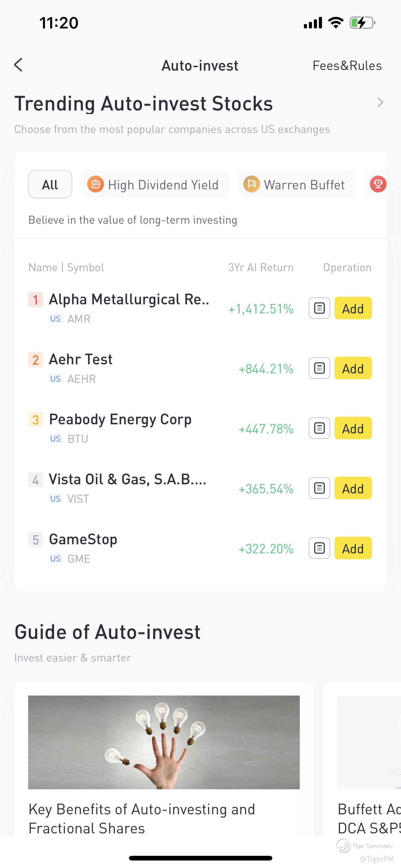Open Key Benefits of Auto-investing article
The height and width of the screenshot is (868, 401).
[142, 818]
